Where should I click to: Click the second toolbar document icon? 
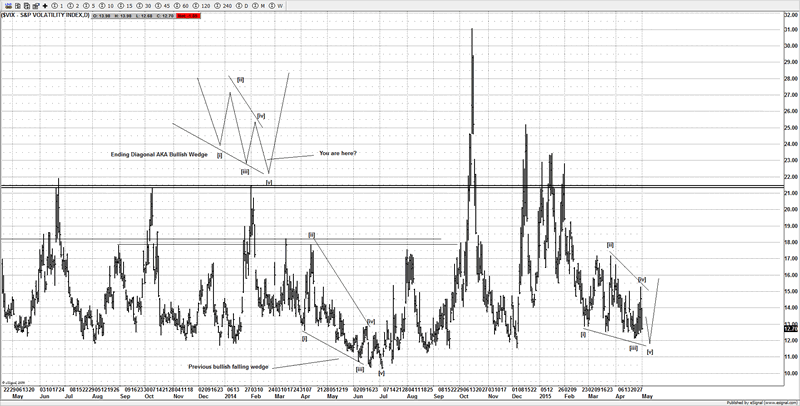(x=18, y=6)
